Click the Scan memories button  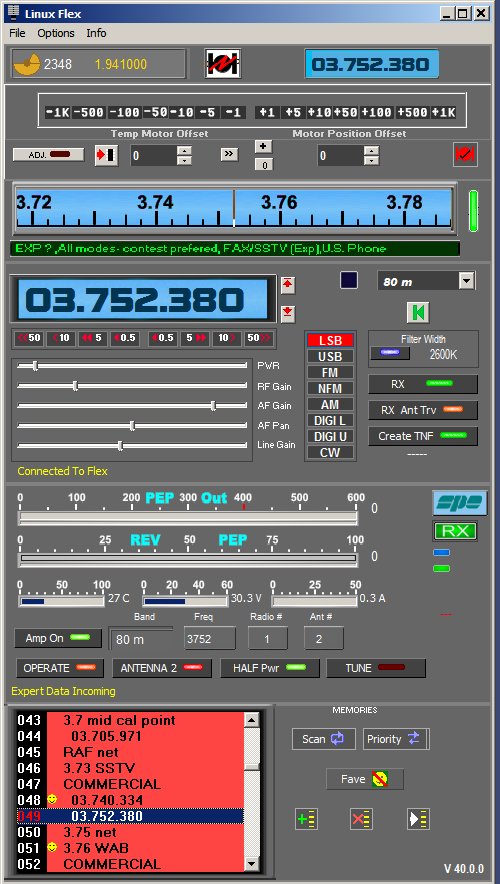click(324, 739)
